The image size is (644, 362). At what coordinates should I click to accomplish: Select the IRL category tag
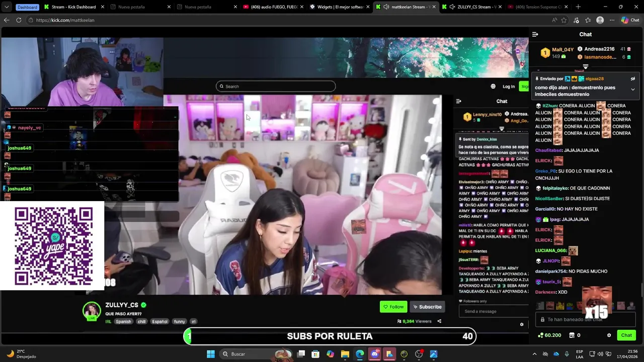point(108,322)
